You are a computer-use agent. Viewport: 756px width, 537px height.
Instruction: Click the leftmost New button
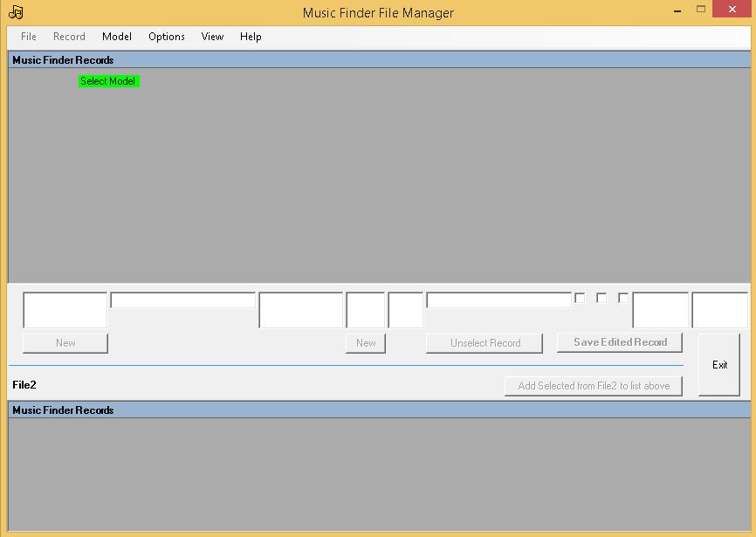click(x=65, y=342)
